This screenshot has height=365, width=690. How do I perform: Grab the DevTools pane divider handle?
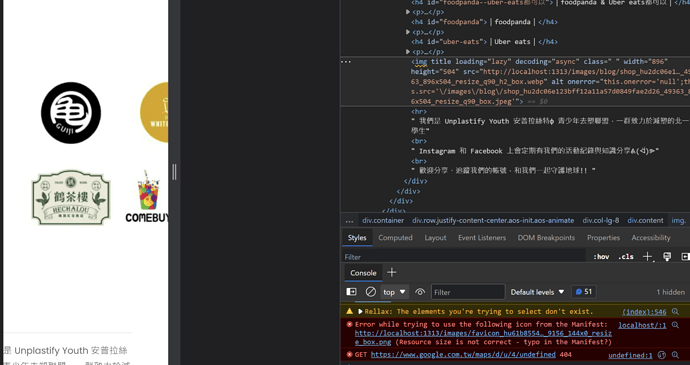tap(174, 172)
